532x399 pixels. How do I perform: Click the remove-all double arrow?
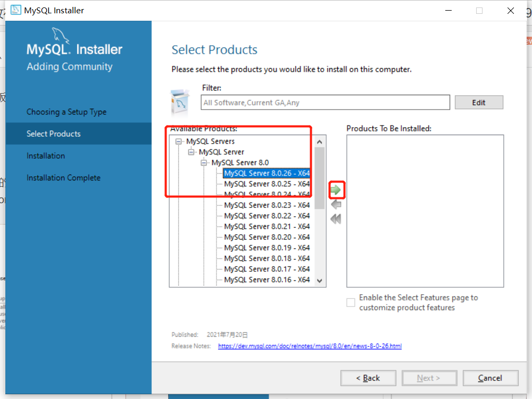[336, 219]
